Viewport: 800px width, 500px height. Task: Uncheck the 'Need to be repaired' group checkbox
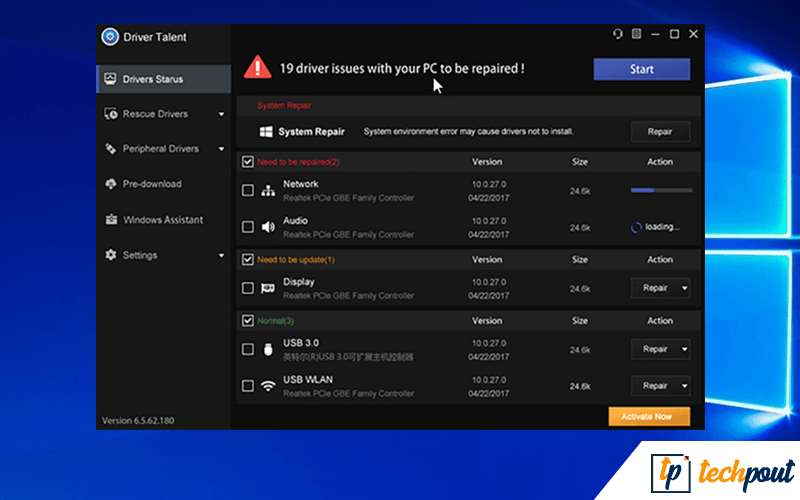[248, 161]
